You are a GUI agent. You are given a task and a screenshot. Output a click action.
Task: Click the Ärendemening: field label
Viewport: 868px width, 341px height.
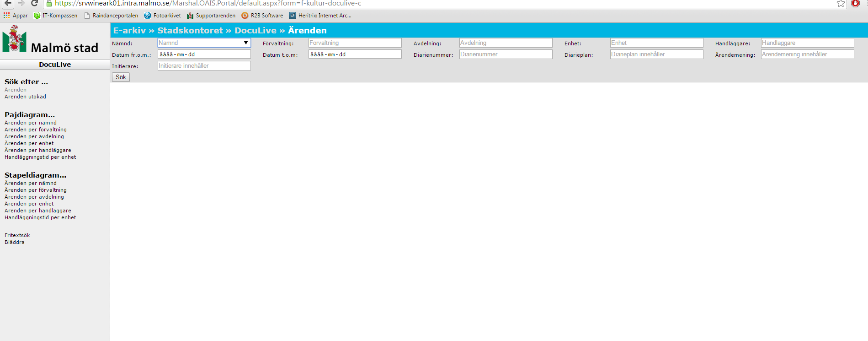(x=735, y=55)
